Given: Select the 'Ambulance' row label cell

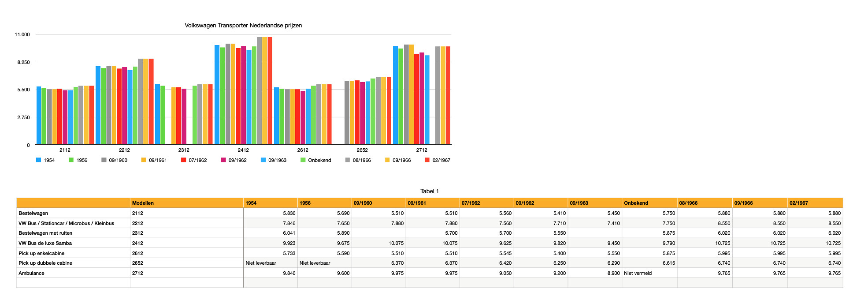Looking at the screenshot, I should (74, 273).
